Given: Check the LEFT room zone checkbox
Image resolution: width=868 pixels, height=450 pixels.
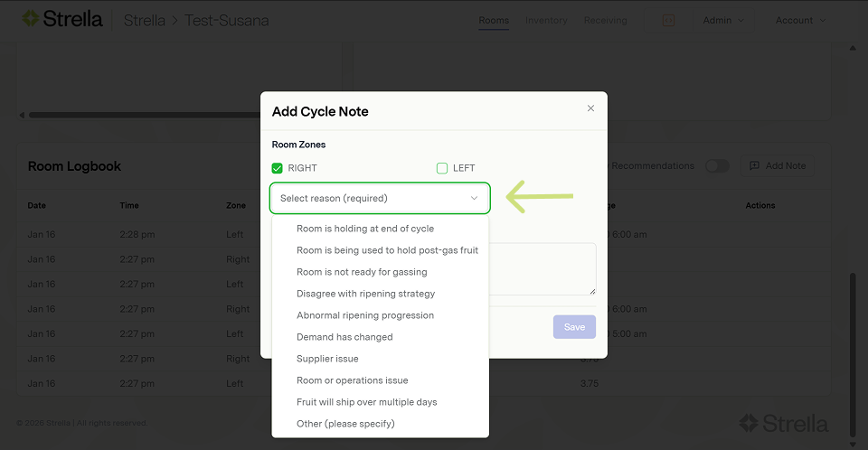Looking at the screenshot, I should point(442,168).
